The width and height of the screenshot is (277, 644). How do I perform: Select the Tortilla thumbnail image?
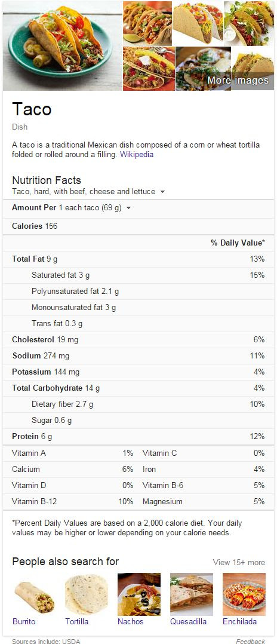[x=87, y=595]
